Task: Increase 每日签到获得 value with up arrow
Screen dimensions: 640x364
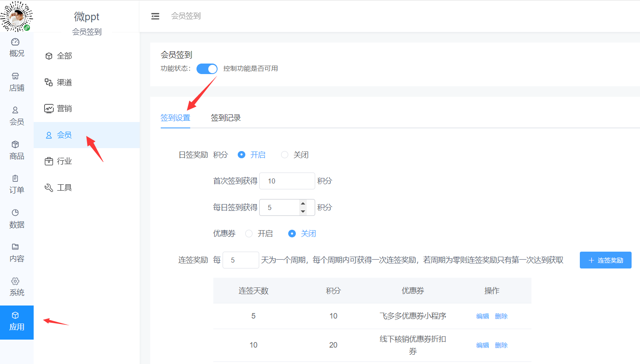Action: coord(303,204)
